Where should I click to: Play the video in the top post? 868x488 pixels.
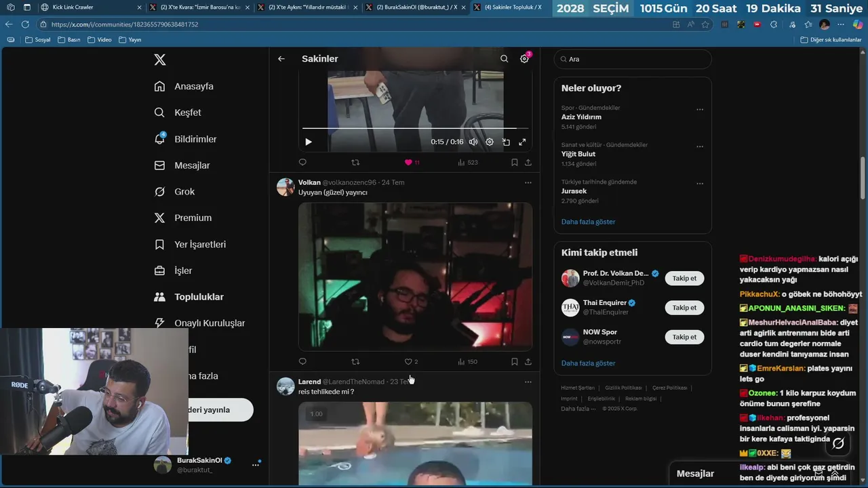pos(309,142)
